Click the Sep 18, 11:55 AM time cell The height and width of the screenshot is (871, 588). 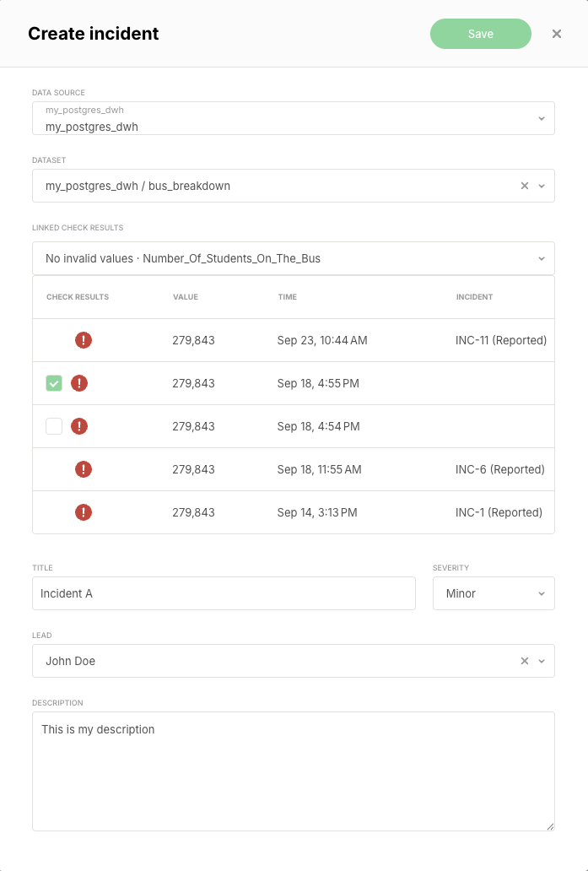click(x=319, y=469)
